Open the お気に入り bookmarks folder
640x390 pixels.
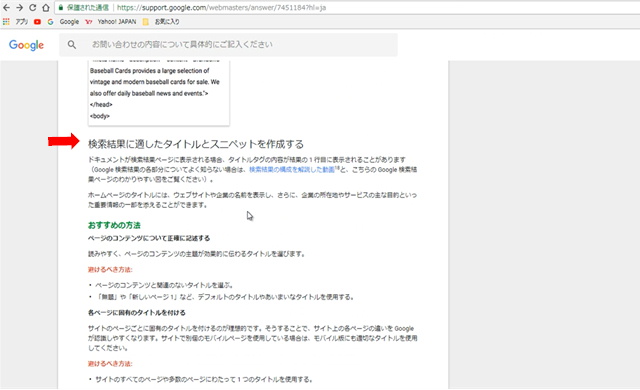pyautogui.click(x=161, y=22)
